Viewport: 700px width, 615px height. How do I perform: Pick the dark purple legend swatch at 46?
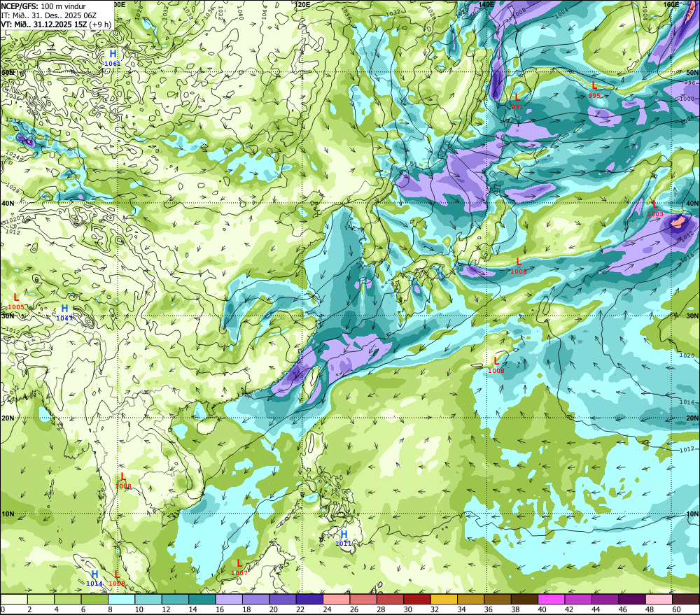[x=633, y=599]
